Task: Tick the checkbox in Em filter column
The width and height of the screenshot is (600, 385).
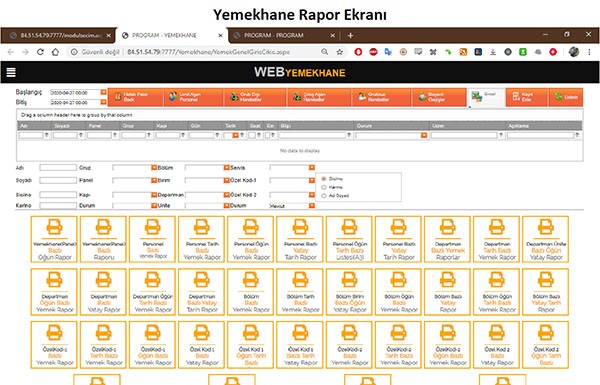Action: [x=267, y=135]
